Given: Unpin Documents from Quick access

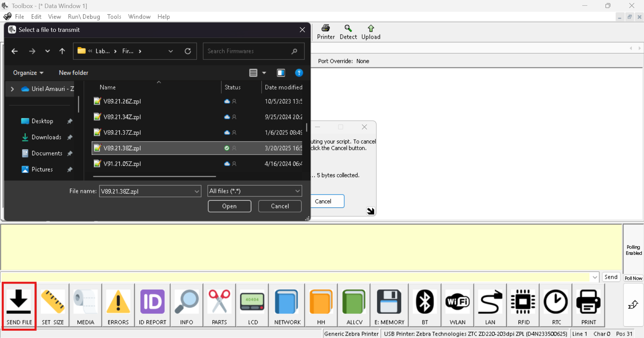Looking at the screenshot, I should pyautogui.click(x=70, y=153).
